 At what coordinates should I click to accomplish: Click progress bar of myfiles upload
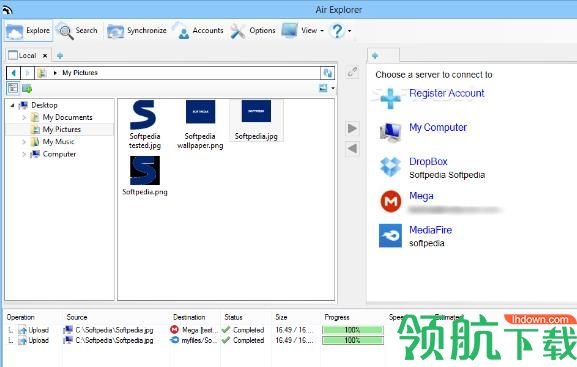point(353,340)
